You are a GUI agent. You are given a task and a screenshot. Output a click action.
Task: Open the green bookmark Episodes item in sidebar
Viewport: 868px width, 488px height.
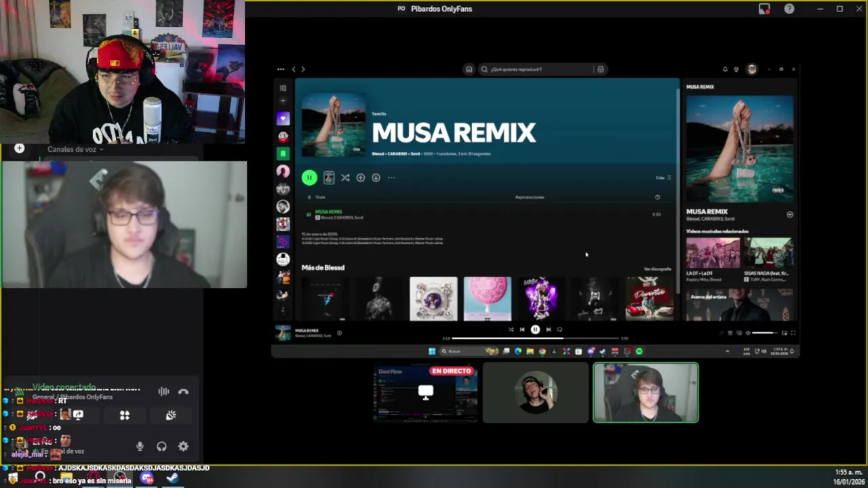283,154
